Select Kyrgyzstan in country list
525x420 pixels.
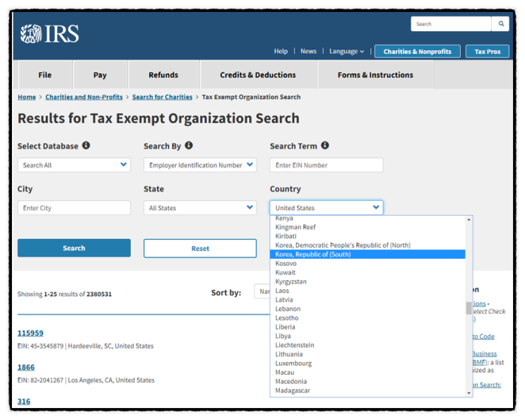[x=367, y=281]
